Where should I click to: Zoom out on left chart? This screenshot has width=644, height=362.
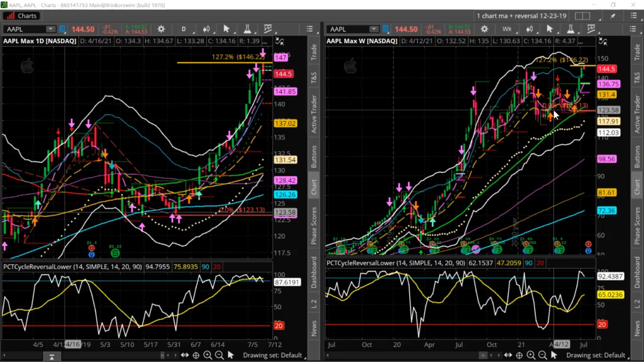click(x=219, y=355)
